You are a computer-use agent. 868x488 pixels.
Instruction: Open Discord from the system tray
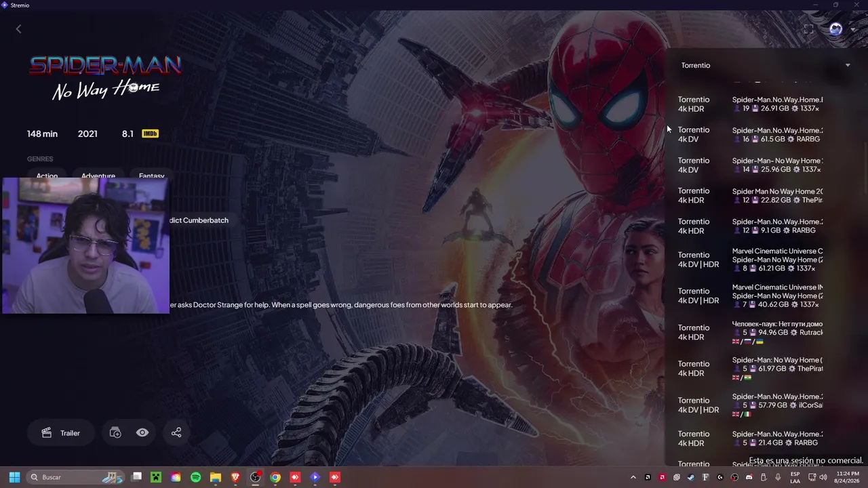coord(749,477)
